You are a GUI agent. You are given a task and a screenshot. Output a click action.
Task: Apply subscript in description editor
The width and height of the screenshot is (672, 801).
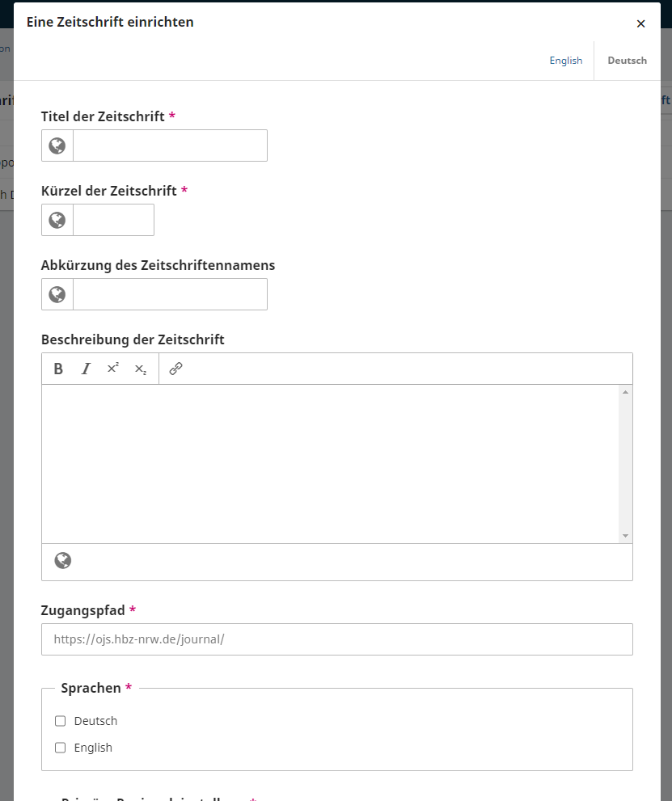coord(141,369)
